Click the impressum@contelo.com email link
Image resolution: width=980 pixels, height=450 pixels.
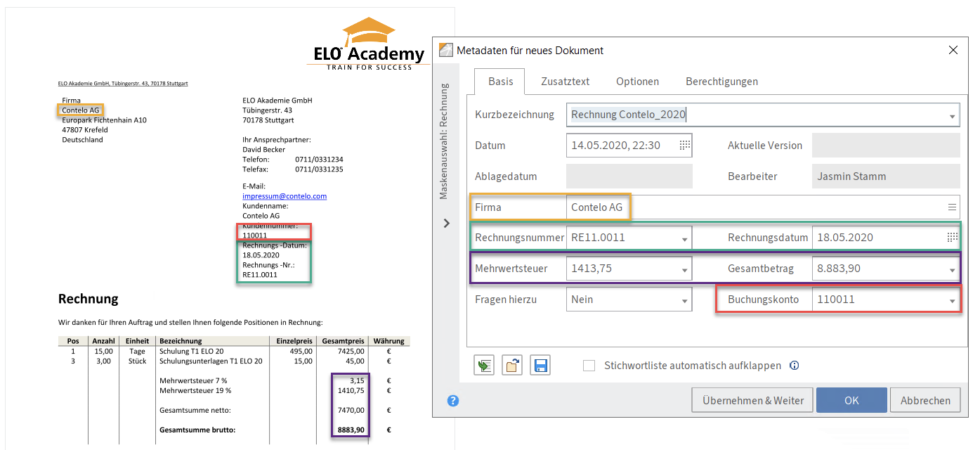[x=285, y=196]
